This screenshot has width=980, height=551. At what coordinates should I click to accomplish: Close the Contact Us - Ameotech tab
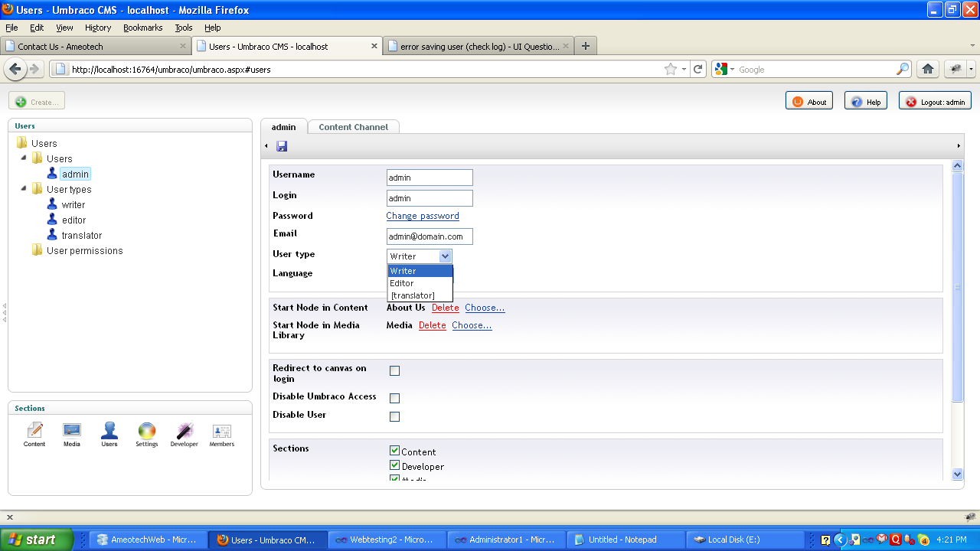[x=182, y=46]
